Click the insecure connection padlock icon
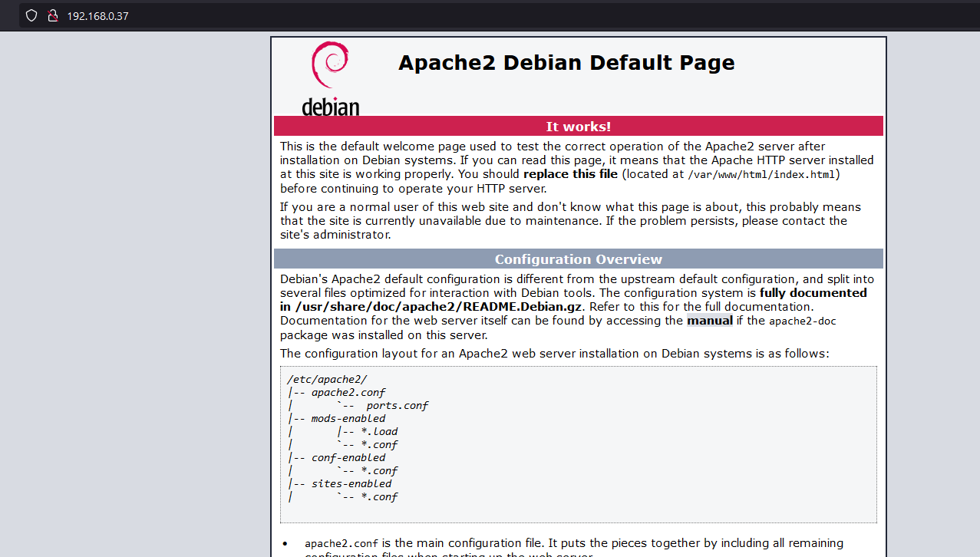Image resolution: width=980 pixels, height=557 pixels. coord(53,15)
